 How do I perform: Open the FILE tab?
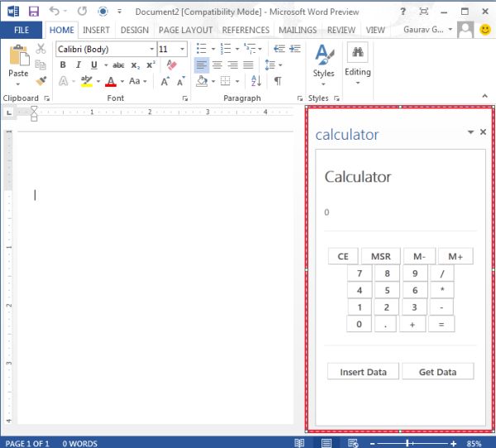click(21, 30)
